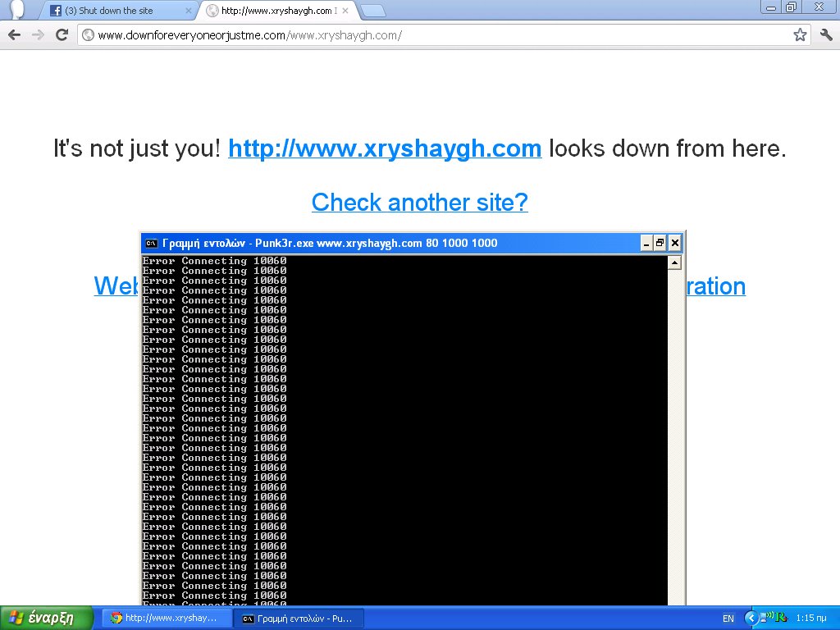Close the 'Shut down the site' tab
The width and height of the screenshot is (840, 630).
point(188,11)
